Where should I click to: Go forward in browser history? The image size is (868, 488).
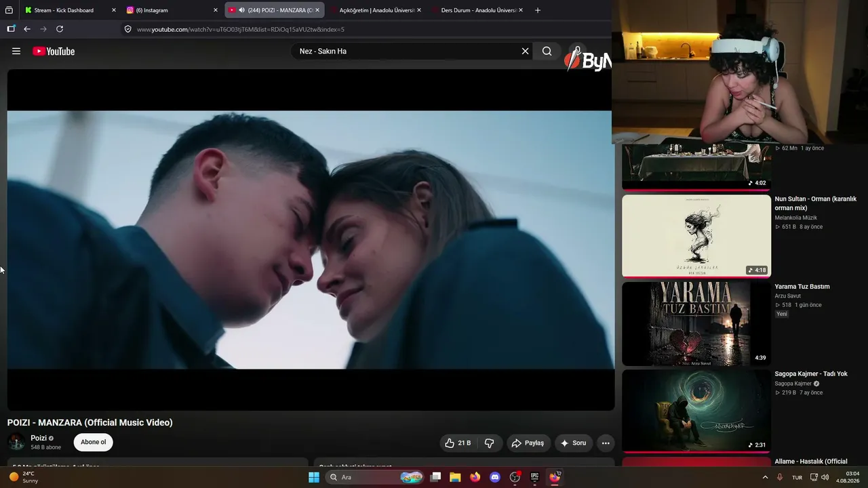(43, 29)
